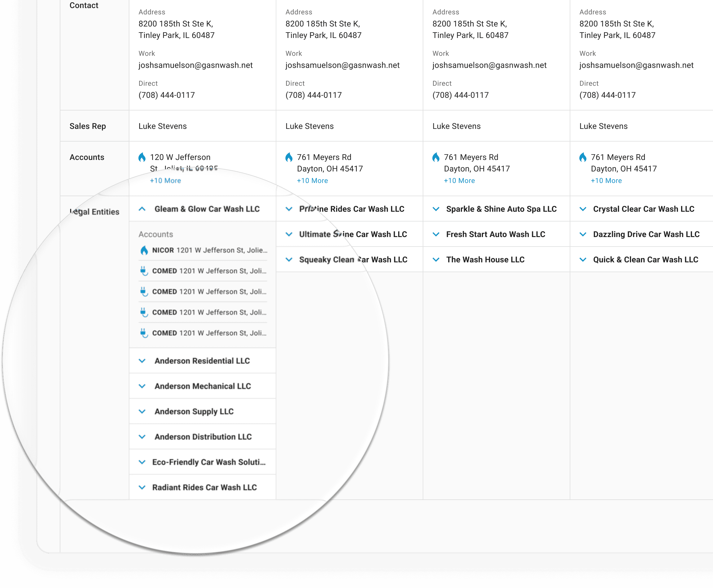Click the third COMED plug icon

pyautogui.click(x=144, y=312)
